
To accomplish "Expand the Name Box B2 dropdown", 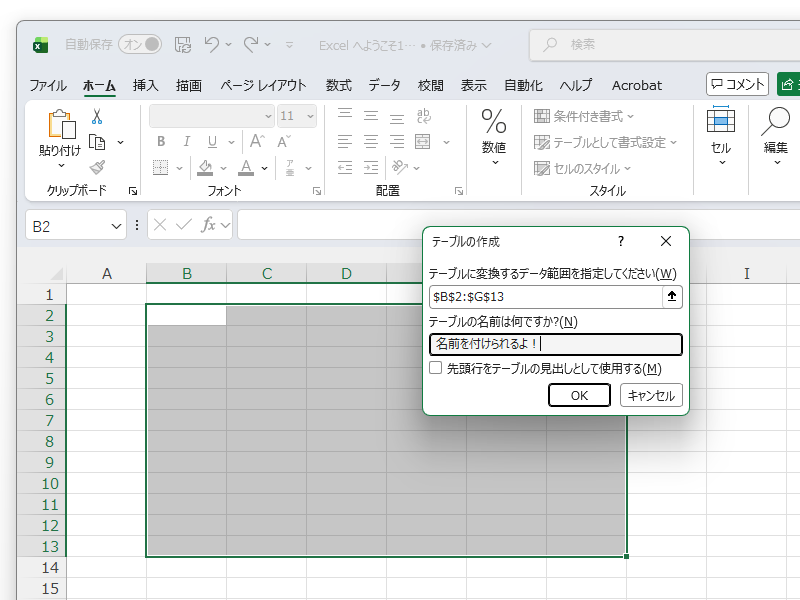I will click(116, 226).
